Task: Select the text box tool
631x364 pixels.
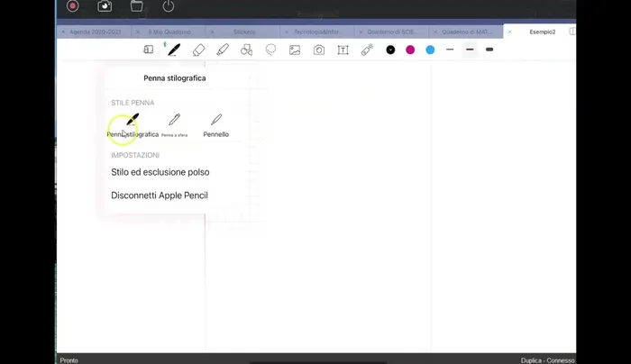Action: coord(343,50)
